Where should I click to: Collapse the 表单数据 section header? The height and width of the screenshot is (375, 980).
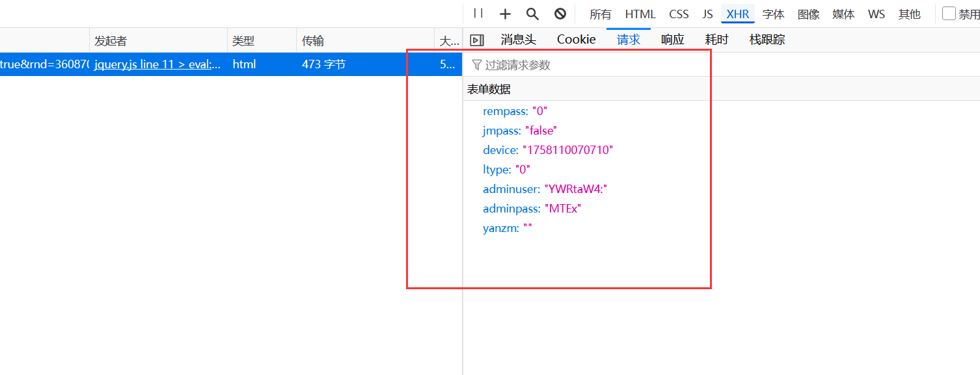[722, 89]
